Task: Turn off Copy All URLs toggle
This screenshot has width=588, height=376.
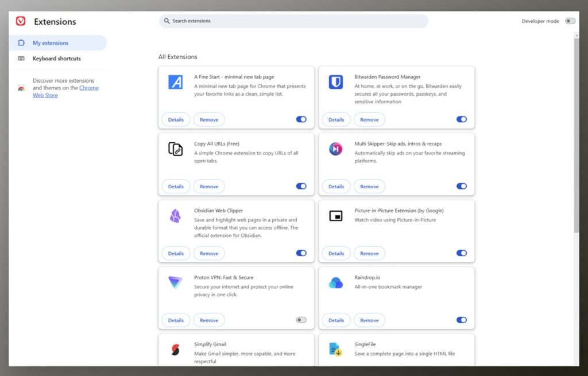Action: (x=301, y=186)
